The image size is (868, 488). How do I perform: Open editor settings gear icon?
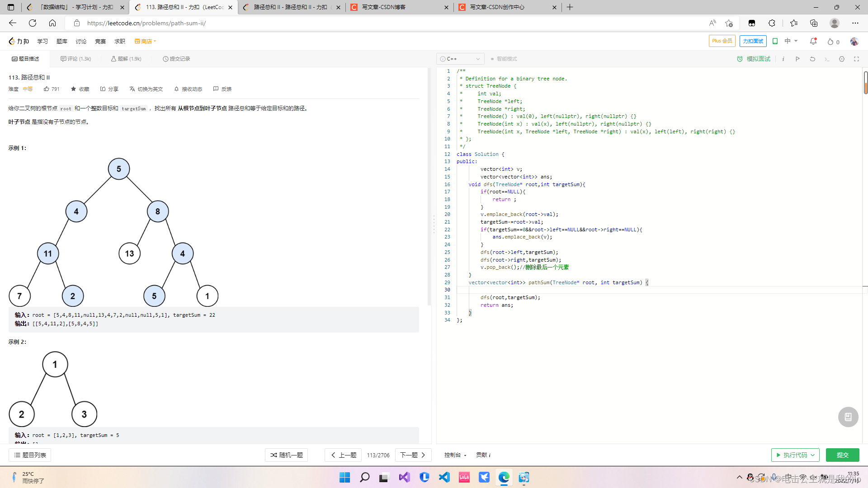[841, 59]
